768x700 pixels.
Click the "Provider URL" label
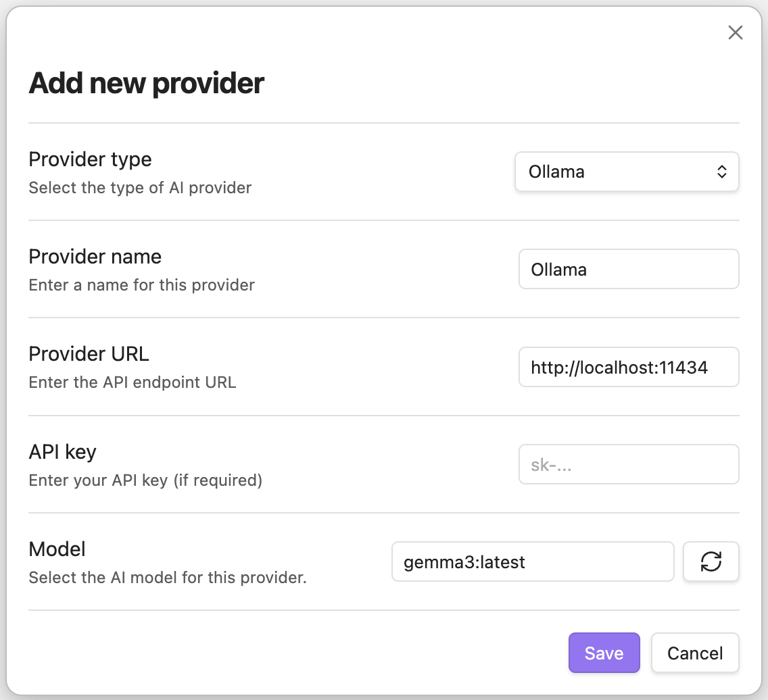coord(89,354)
